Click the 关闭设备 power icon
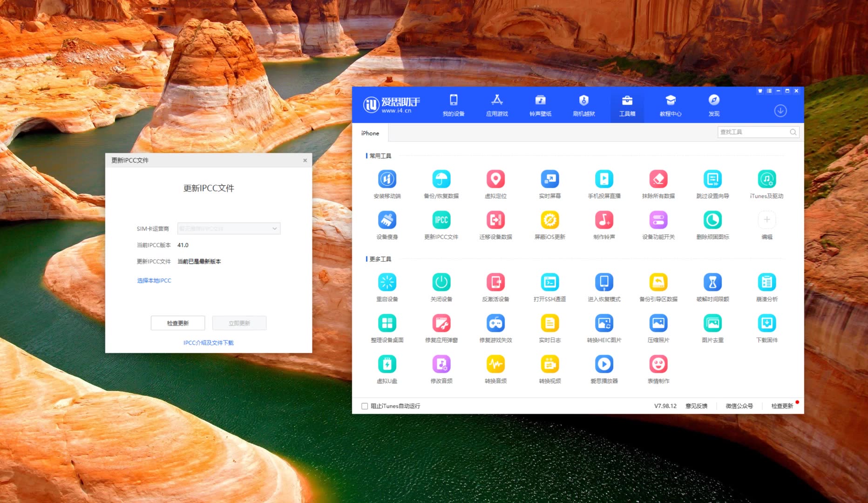This screenshot has height=503, width=868. click(441, 282)
